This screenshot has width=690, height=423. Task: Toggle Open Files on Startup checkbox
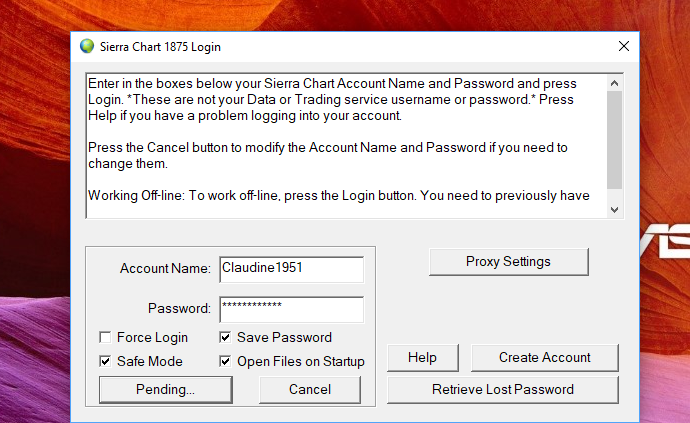coord(226,361)
